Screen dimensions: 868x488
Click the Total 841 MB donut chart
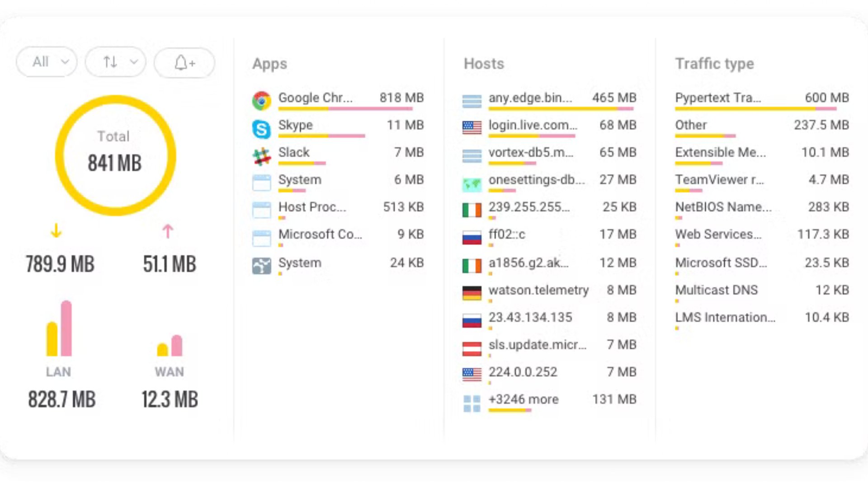click(115, 155)
